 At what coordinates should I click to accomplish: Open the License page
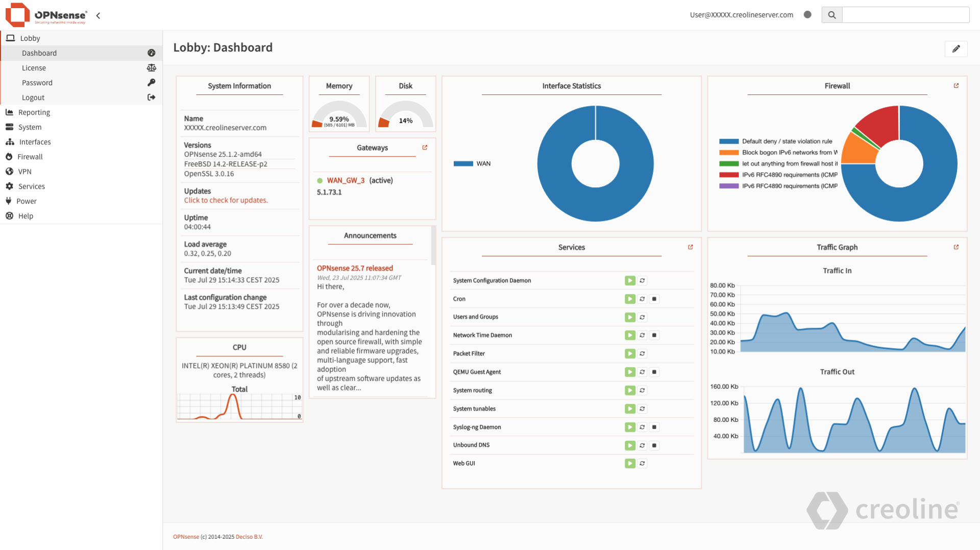pyautogui.click(x=81, y=68)
